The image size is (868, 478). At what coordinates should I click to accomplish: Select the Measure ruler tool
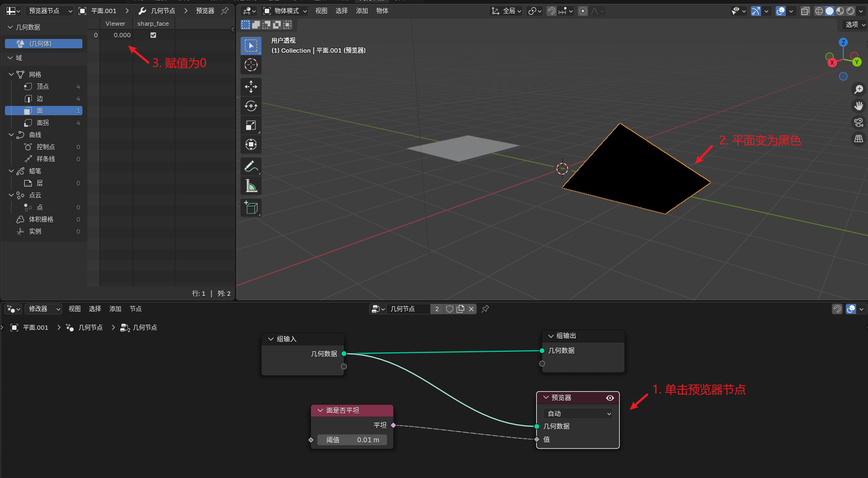pos(251,186)
